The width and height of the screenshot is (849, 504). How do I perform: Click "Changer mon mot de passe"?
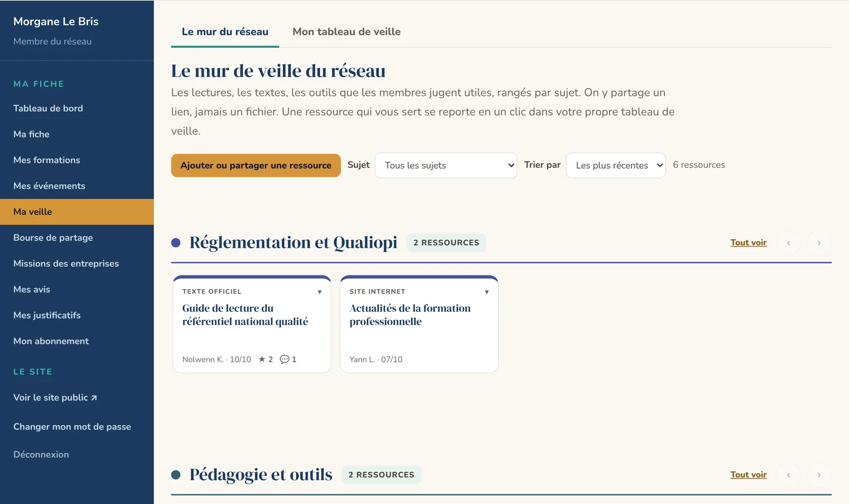pyautogui.click(x=72, y=427)
